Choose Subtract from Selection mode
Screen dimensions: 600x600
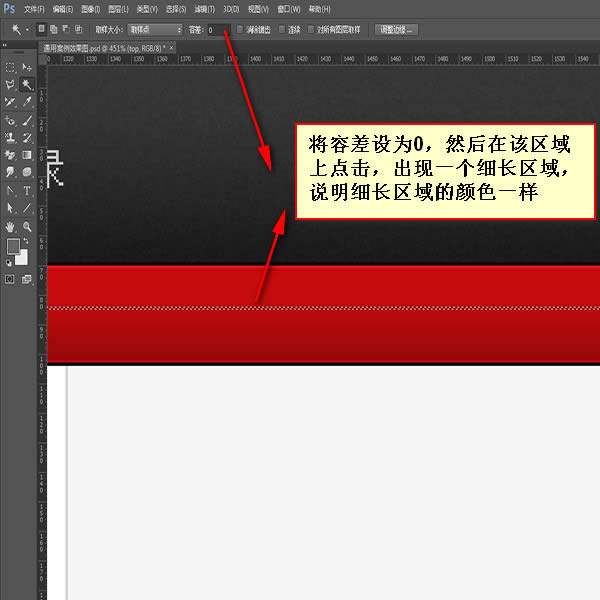point(66,29)
